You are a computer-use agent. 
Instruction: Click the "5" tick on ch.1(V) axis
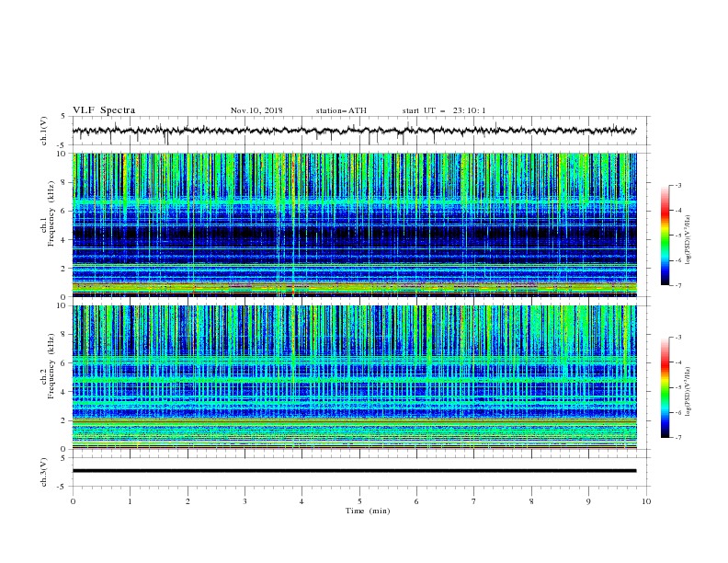coord(63,116)
